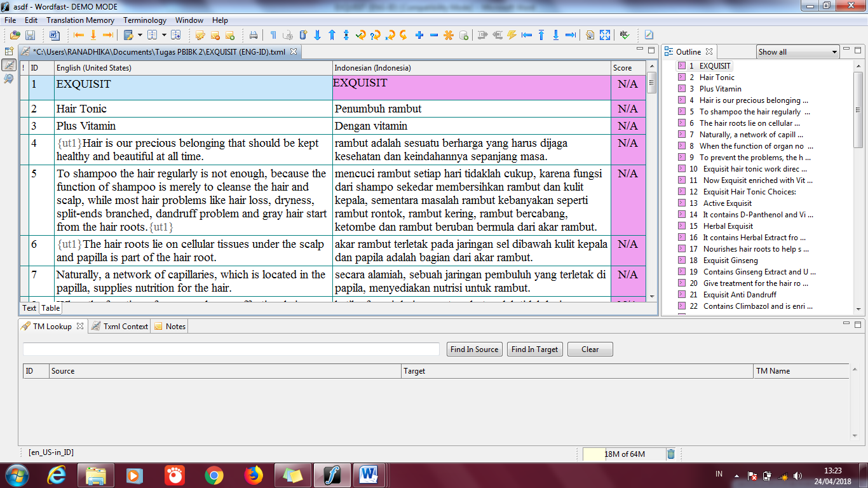Open the Help menu
The width and height of the screenshot is (868, 488).
[x=220, y=20]
